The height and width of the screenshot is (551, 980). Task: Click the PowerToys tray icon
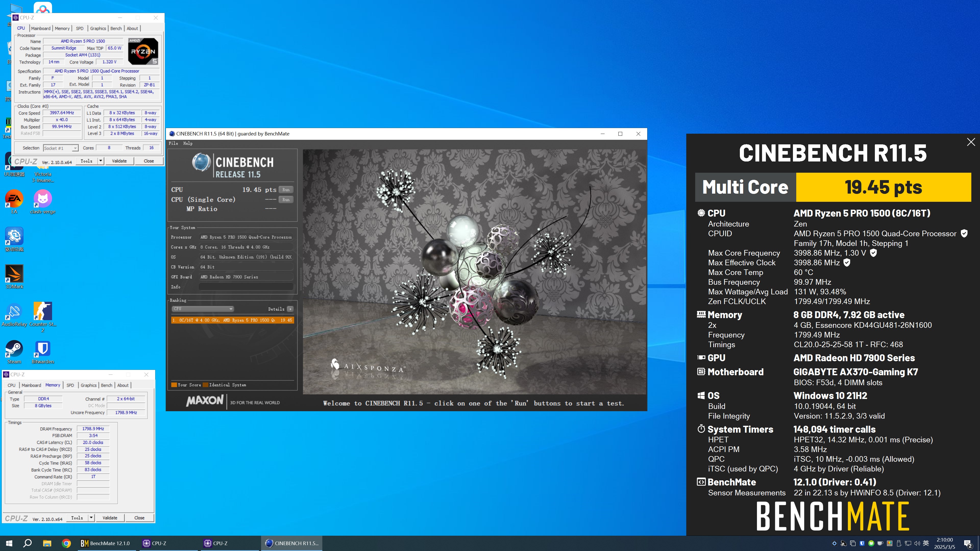pyautogui.click(x=889, y=543)
